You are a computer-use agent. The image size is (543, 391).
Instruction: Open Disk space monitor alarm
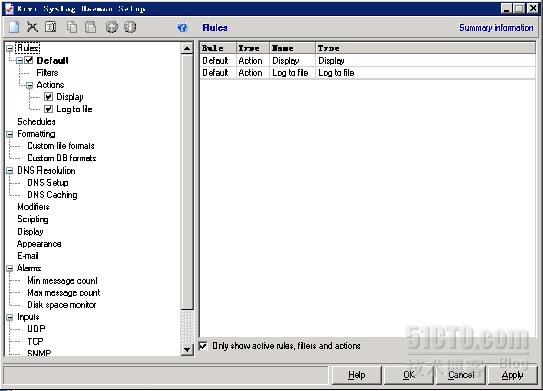(x=62, y=305)
